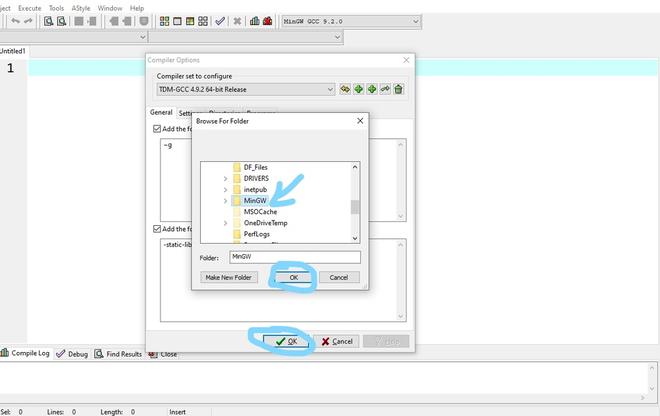This screenshot has width=660, height=416.
Task: Click the MSOCache folder icon
Action: (237, 212)
